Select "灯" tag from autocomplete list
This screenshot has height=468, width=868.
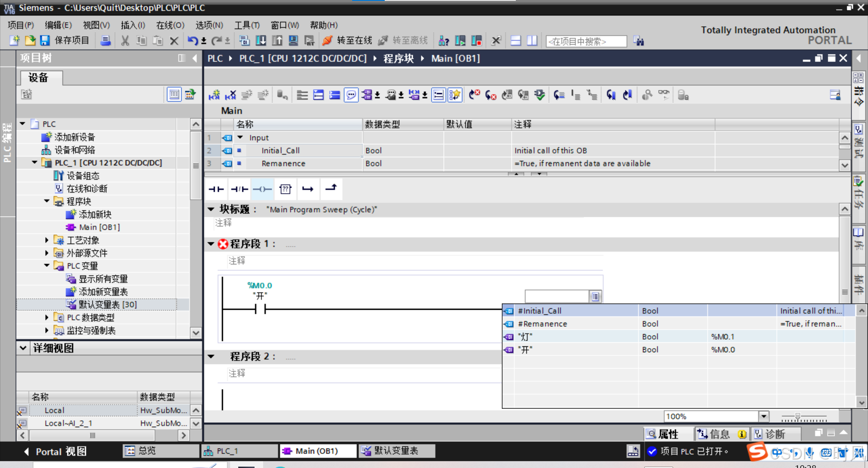tap(679, 337)
